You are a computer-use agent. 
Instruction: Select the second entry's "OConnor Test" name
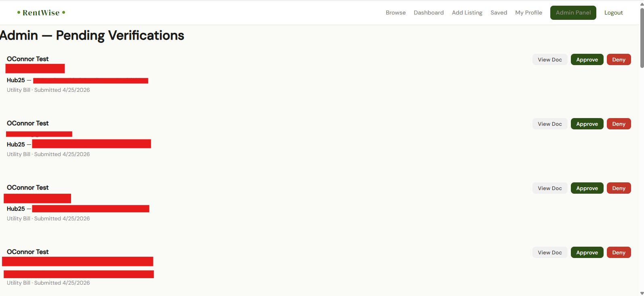27,123
